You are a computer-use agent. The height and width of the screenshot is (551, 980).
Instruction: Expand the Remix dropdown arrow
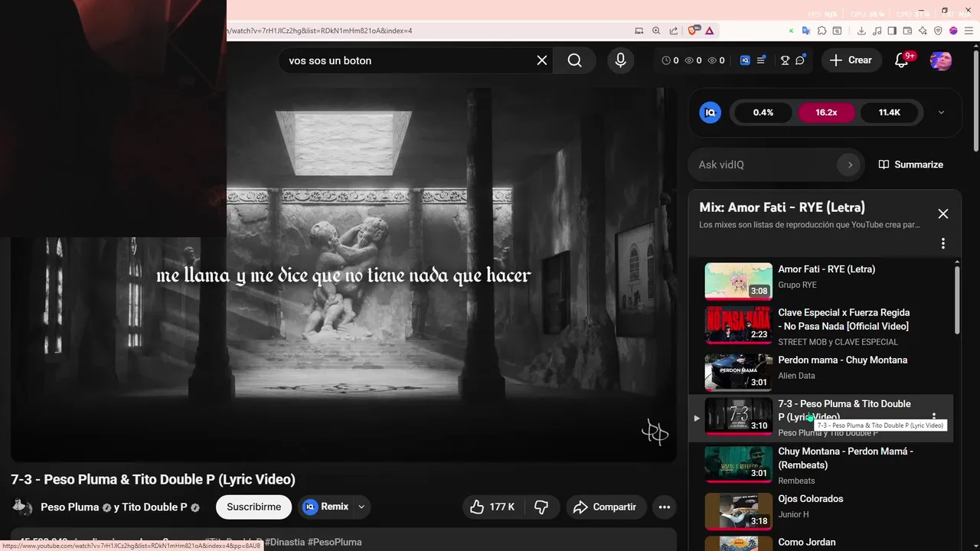coord(361,507)
